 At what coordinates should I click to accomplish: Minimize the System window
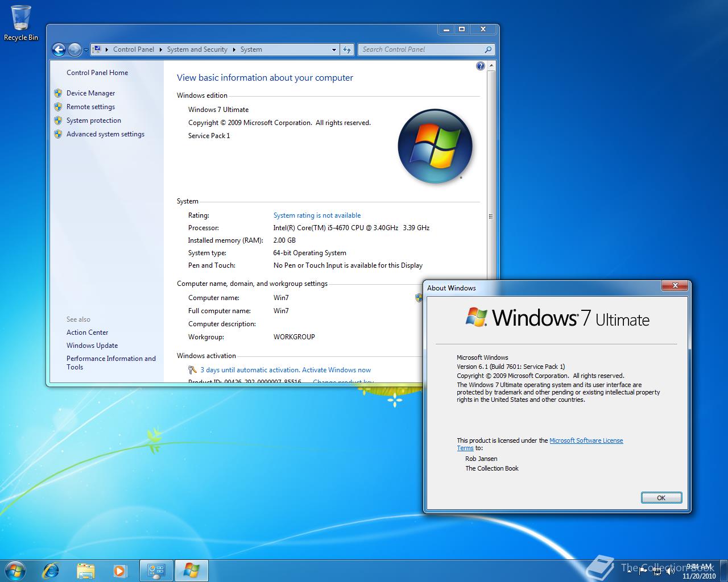[x=446, y=29]
